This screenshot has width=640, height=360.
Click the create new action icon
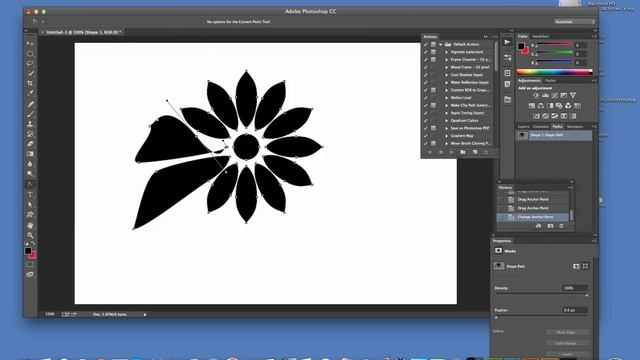(475, 152)
